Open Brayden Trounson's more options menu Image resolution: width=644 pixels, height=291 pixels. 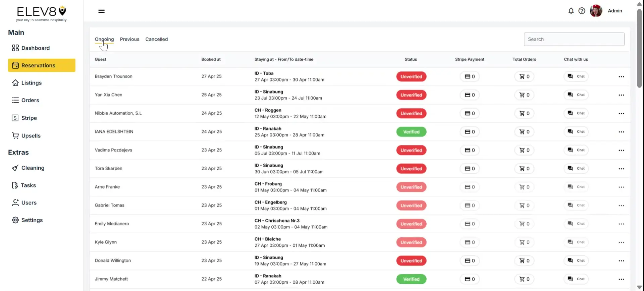621,76
